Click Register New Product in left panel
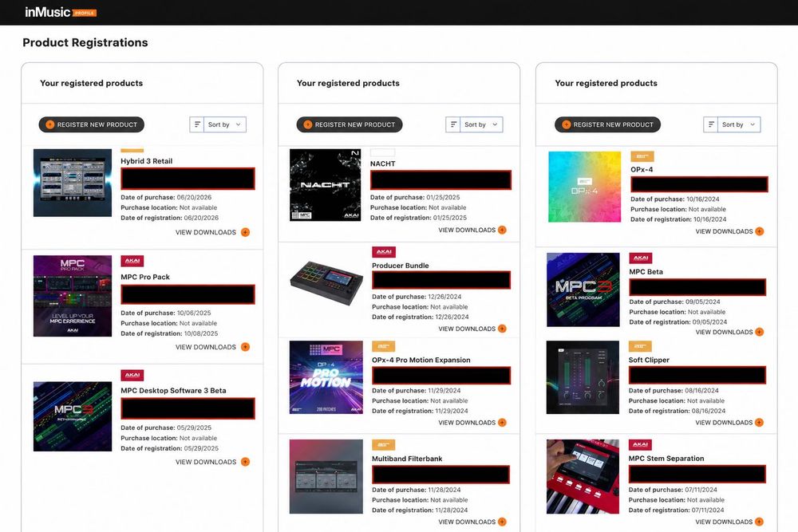The height and width of the screenshot is (532, 798). (92, 124)
